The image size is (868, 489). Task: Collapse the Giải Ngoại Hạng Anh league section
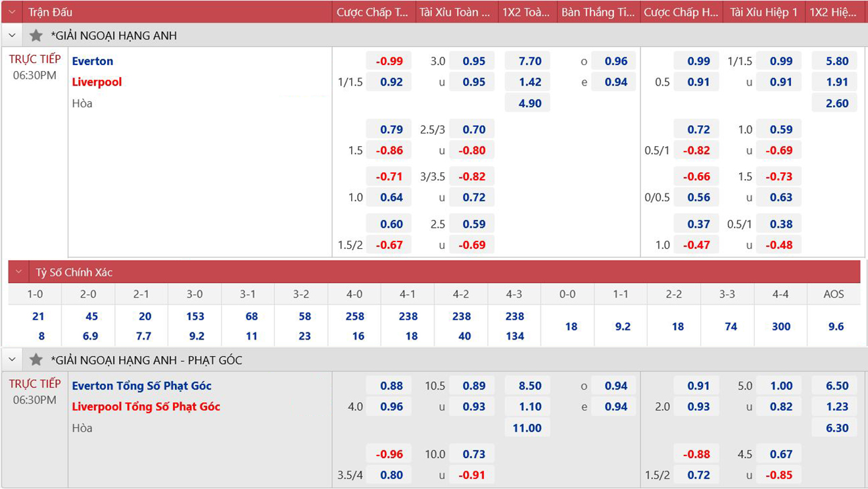(12, 36)
